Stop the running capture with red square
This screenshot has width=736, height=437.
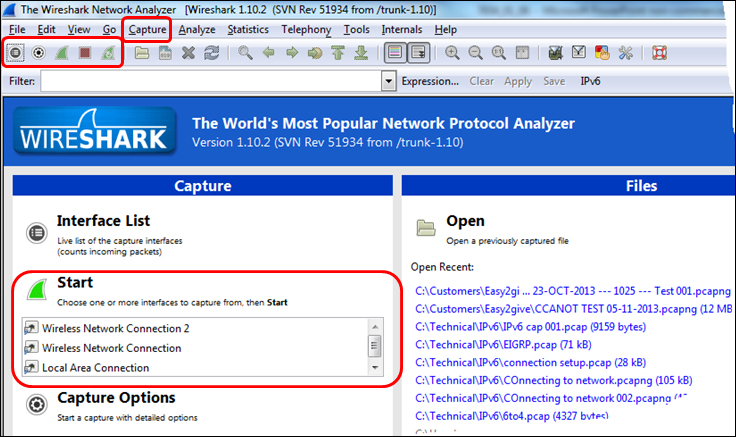tap(85, 53)
